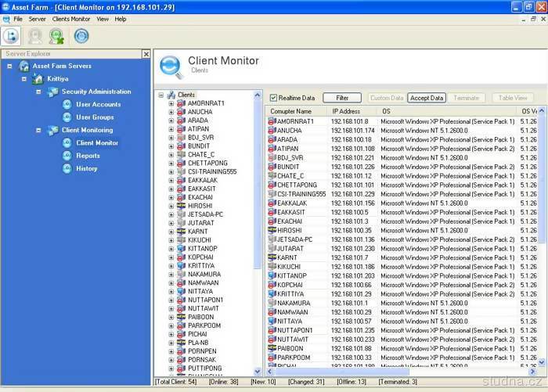
Task: Open the Server menu
Action: 37,20
